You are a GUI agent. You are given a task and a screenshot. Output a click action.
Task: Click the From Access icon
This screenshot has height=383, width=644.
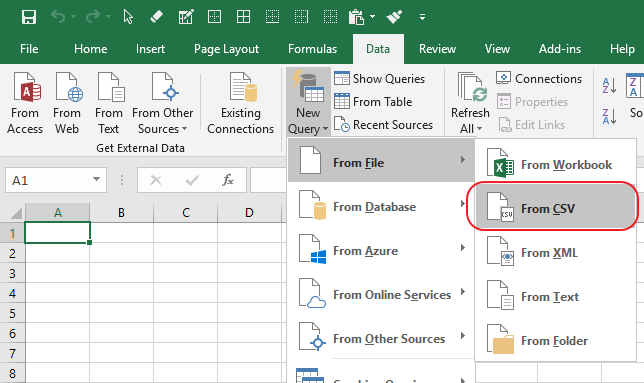25,87
